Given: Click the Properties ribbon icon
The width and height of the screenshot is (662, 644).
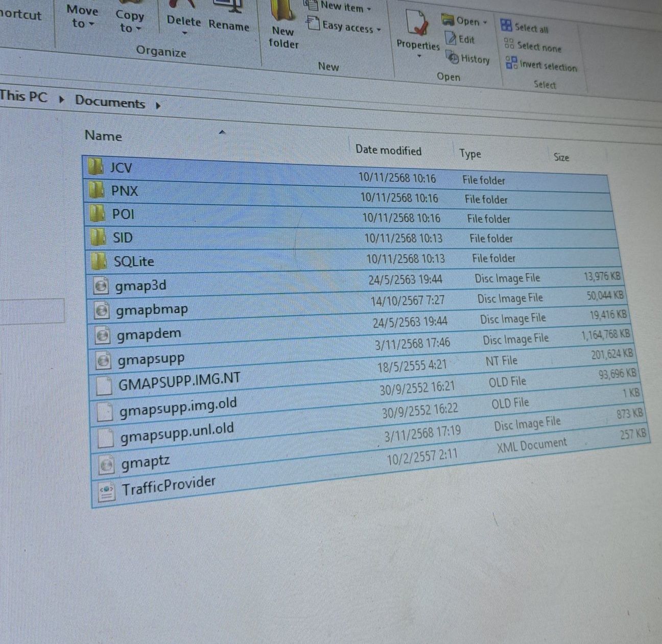Looking at the screenshot, I should (x=418, y=24).
